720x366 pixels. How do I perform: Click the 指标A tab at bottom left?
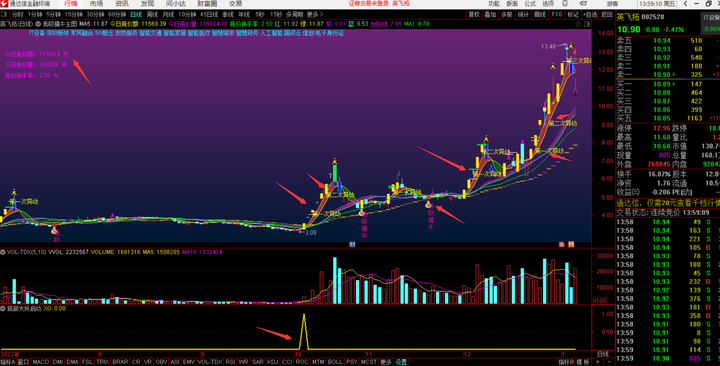(8, 362)
